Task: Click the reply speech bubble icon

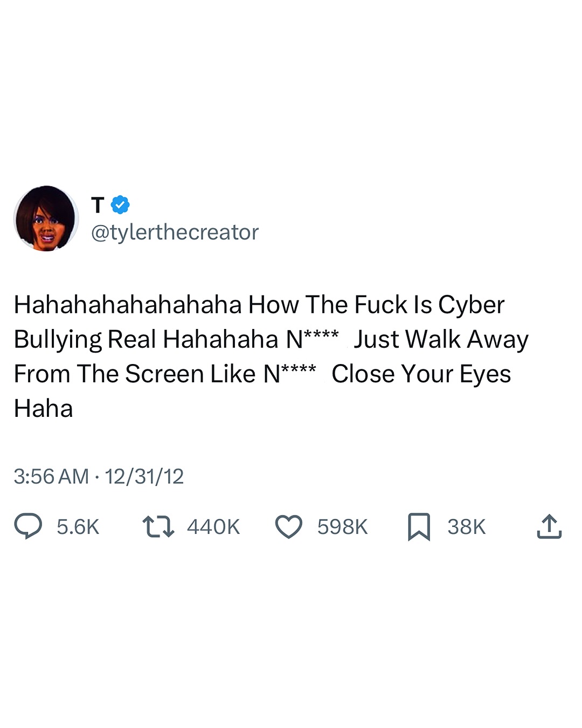Action: 28,526
